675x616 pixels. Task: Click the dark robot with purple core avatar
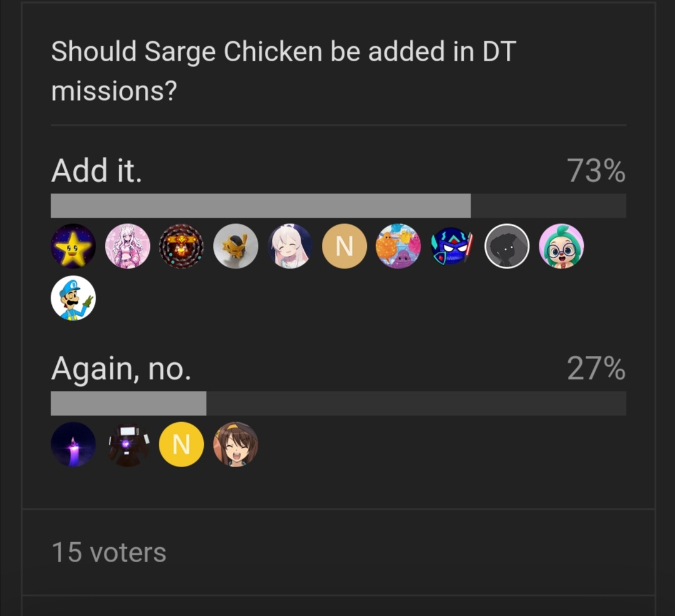click(x=127, y=445)
